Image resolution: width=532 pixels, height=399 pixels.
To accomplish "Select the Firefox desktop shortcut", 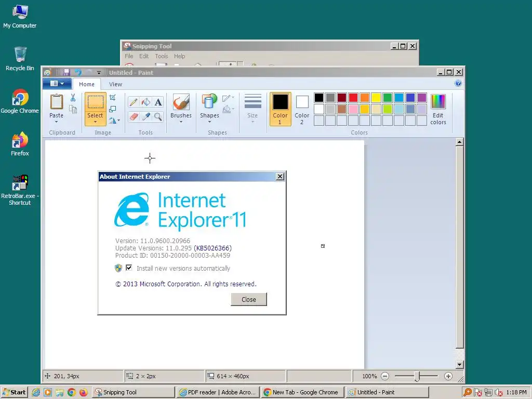I will tap(20, 144).
